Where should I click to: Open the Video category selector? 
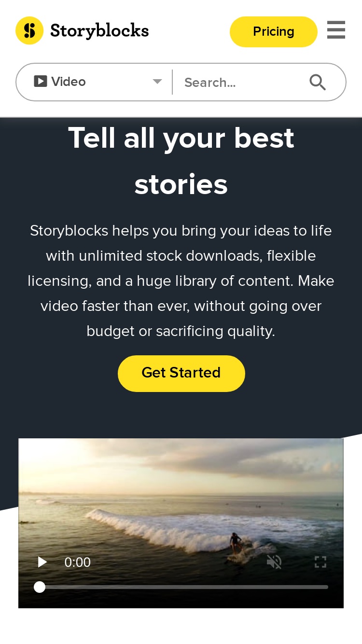click(95, 82)
